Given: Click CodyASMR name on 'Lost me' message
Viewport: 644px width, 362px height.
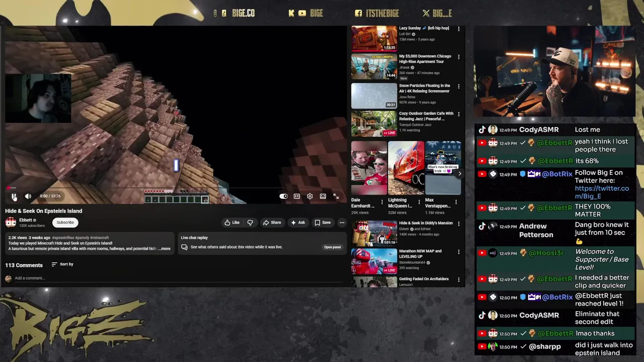Looking at the screenshot, I should [x=539, y=130].
